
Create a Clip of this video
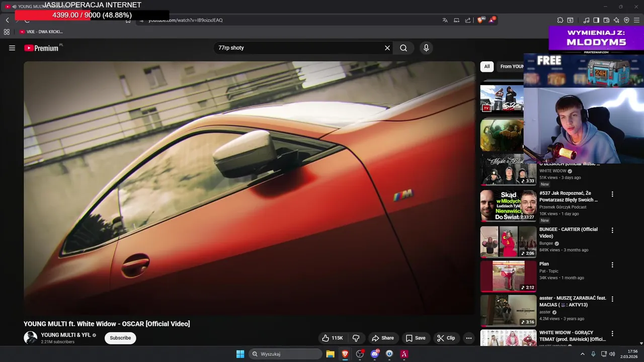446,338
